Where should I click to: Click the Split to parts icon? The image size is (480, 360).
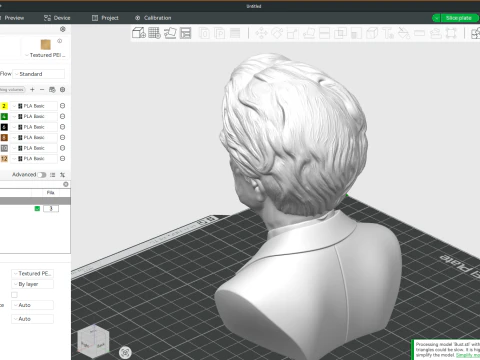(220, 33)
